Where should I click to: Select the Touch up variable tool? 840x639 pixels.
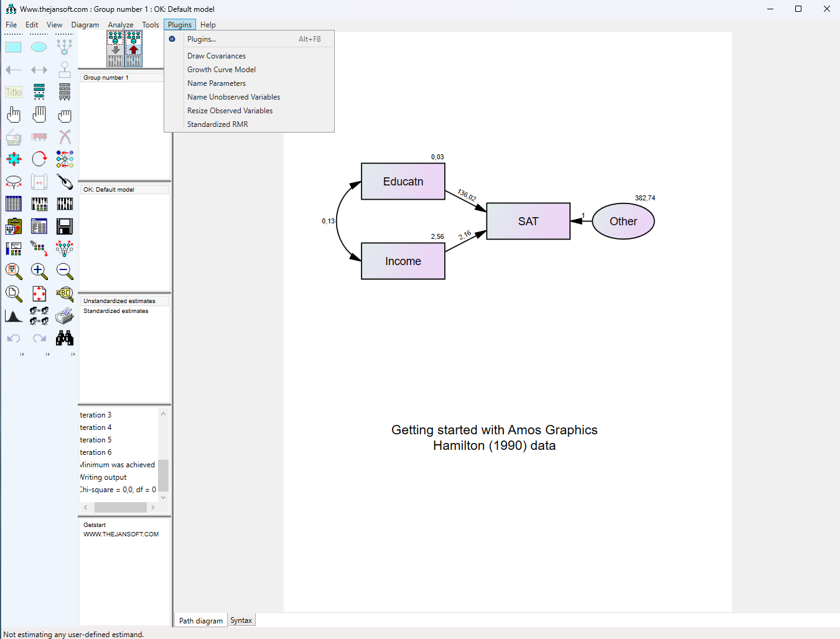click(x=65, y=182)
